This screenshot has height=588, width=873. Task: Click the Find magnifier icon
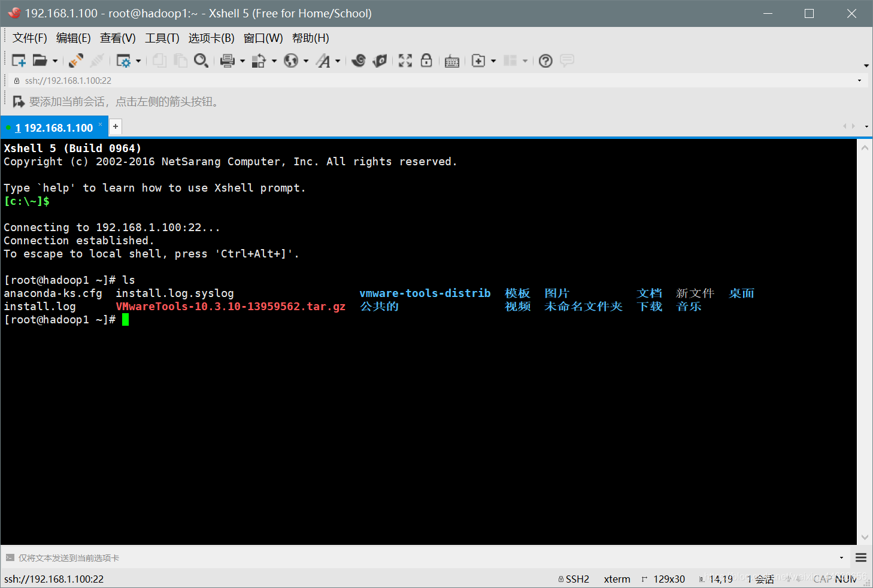point(201,60)
